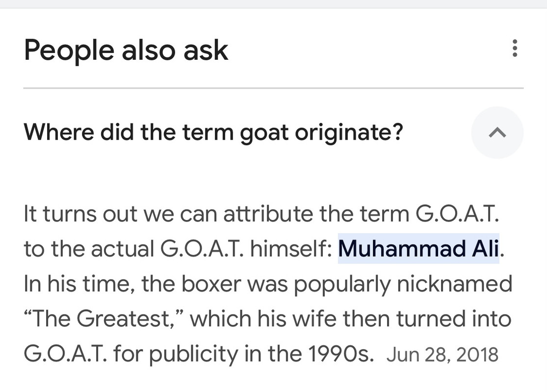Click the gray strip at the top
This screenshot has width=547, height=392.
(273, 4)
